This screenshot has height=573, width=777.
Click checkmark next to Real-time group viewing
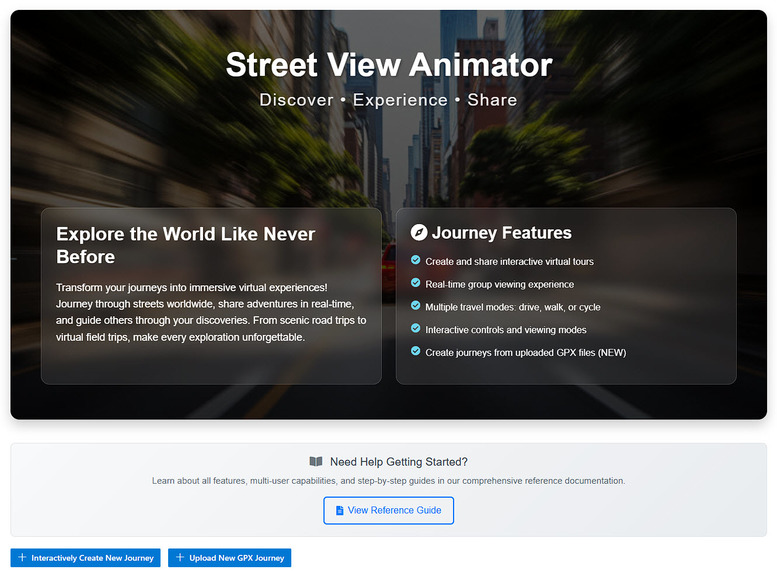pyautogui.click(x=416, y=283)
